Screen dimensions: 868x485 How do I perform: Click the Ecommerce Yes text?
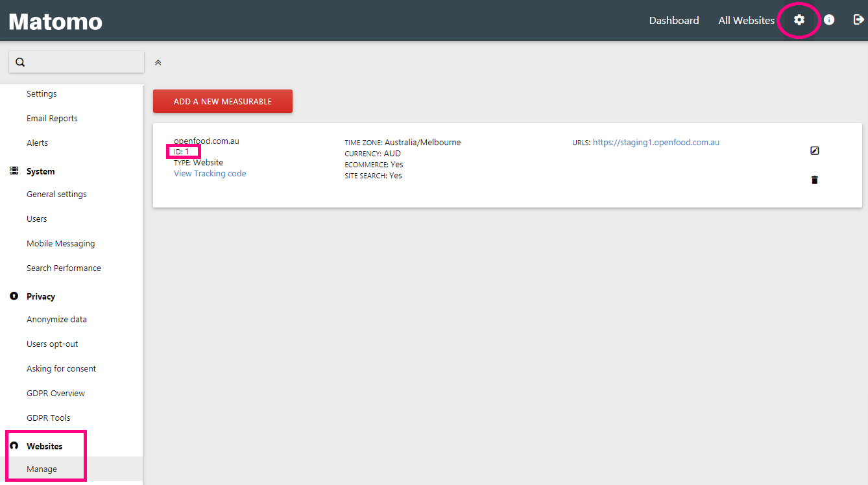(374, 165)
